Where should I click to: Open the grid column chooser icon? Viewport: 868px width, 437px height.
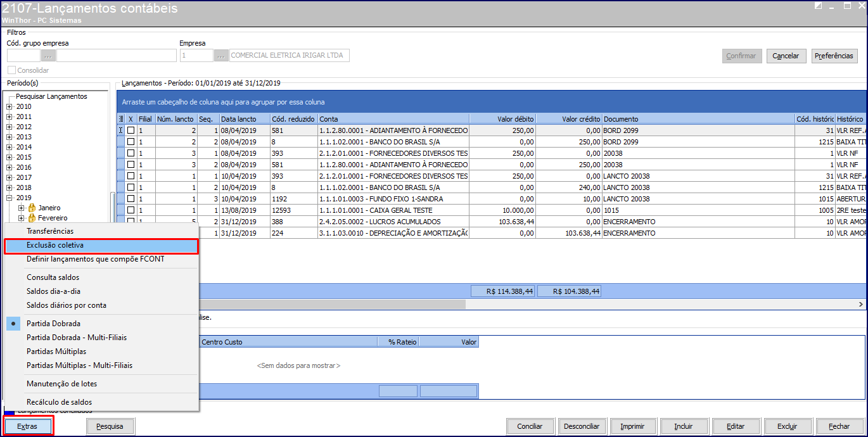coord(121,119)
